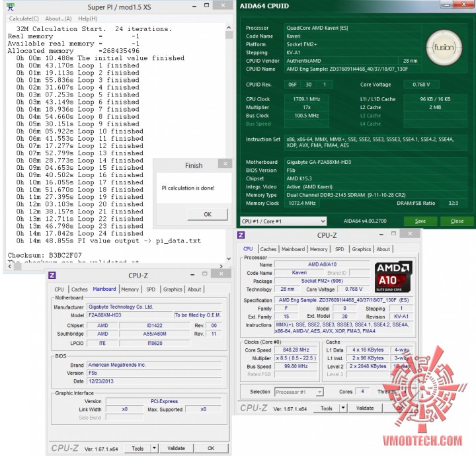Click the Checksum: B3BC2F07 line in Super PI
The width and height of the screenshot is (476, 456).
[x=45, y=255]
